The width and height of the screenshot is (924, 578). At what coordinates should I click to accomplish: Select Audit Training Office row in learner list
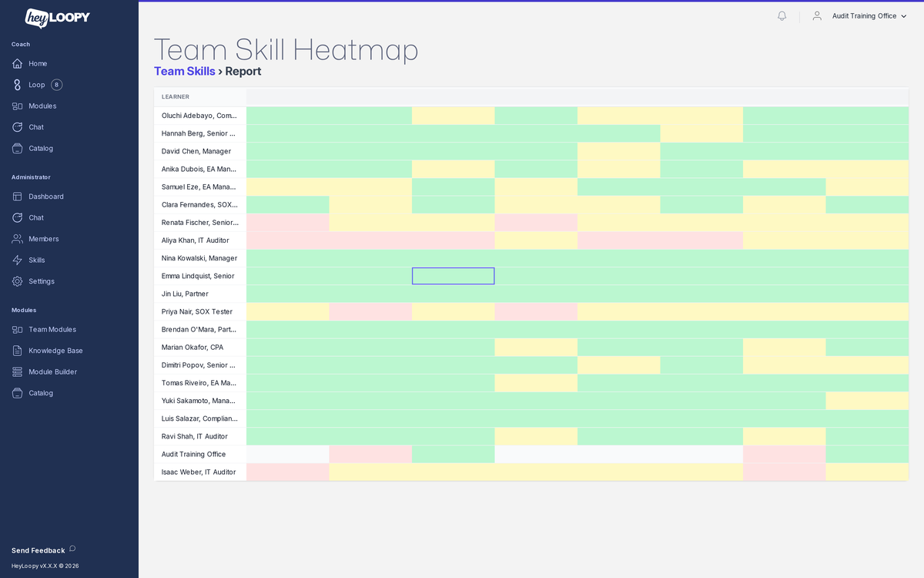200,454
